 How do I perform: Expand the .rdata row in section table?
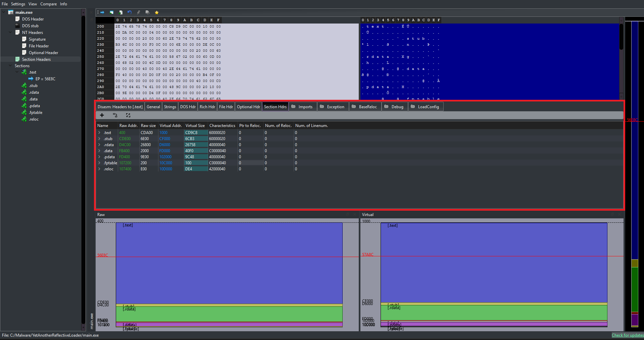pos(99,145)
